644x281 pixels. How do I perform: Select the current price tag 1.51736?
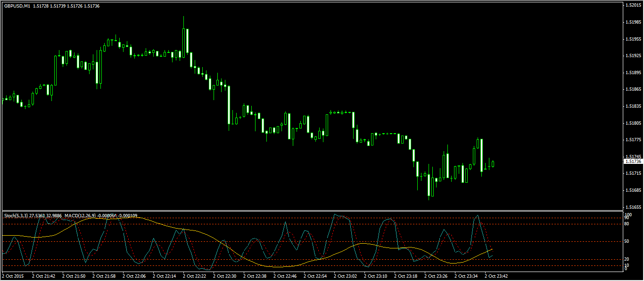coord(633,162)
